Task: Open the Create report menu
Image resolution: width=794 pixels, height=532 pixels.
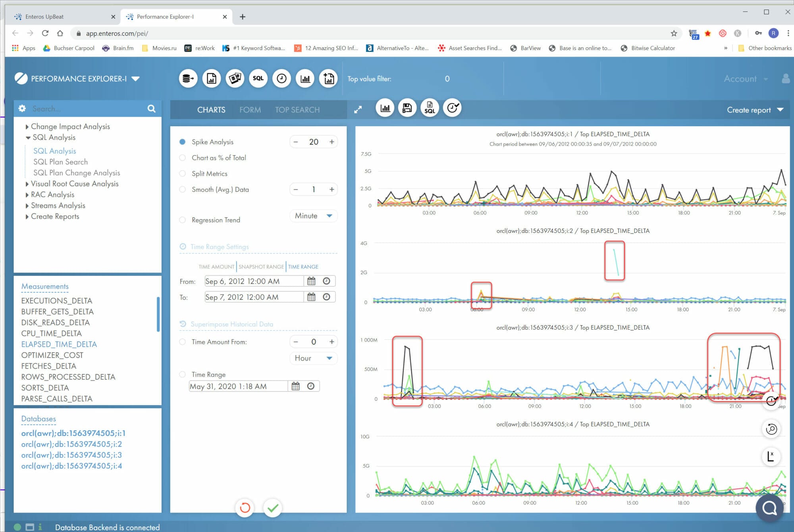Action: point(754,109)
